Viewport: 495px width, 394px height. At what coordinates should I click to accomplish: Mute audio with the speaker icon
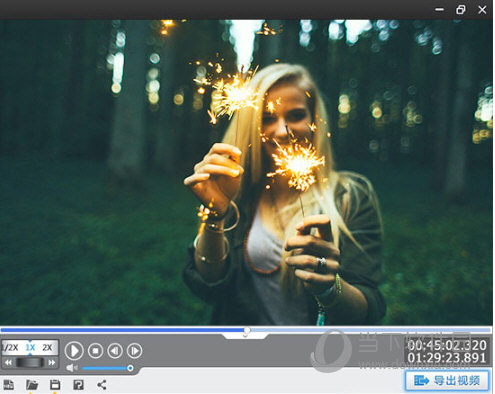pos(72,368)
